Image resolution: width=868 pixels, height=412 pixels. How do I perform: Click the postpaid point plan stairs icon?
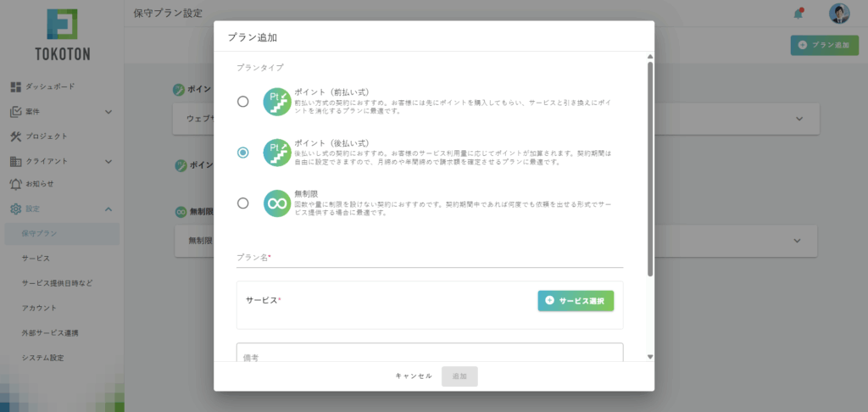(x=276, y=153)
